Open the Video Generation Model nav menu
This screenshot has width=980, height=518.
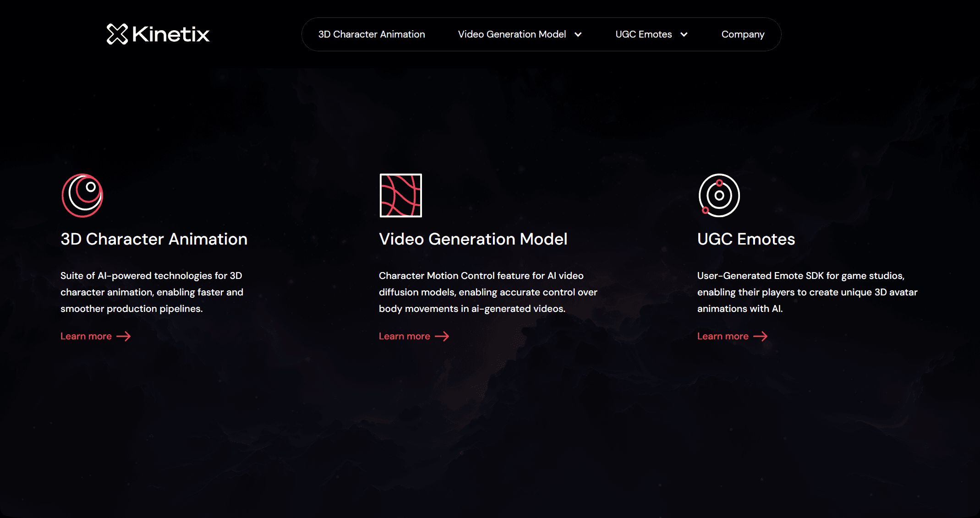(512, 34)
